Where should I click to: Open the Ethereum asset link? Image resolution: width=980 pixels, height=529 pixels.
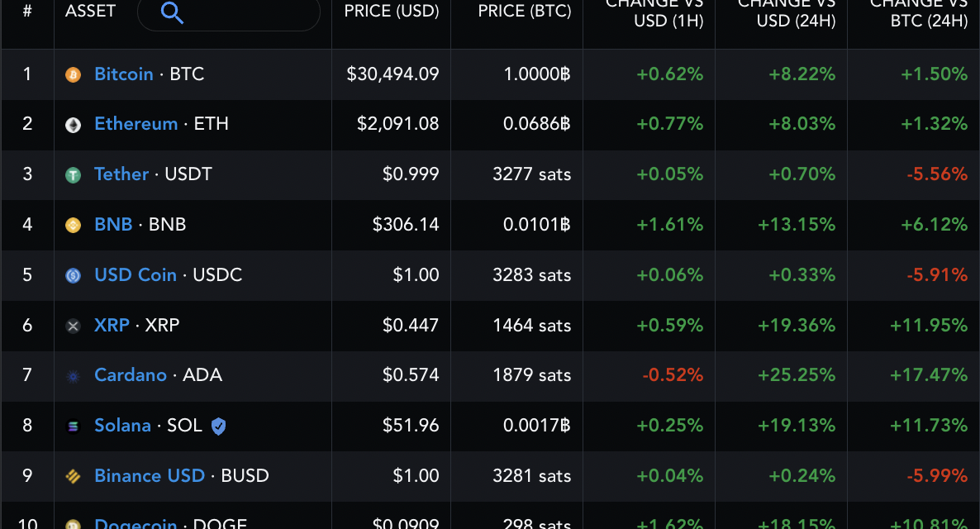point(136,124)
